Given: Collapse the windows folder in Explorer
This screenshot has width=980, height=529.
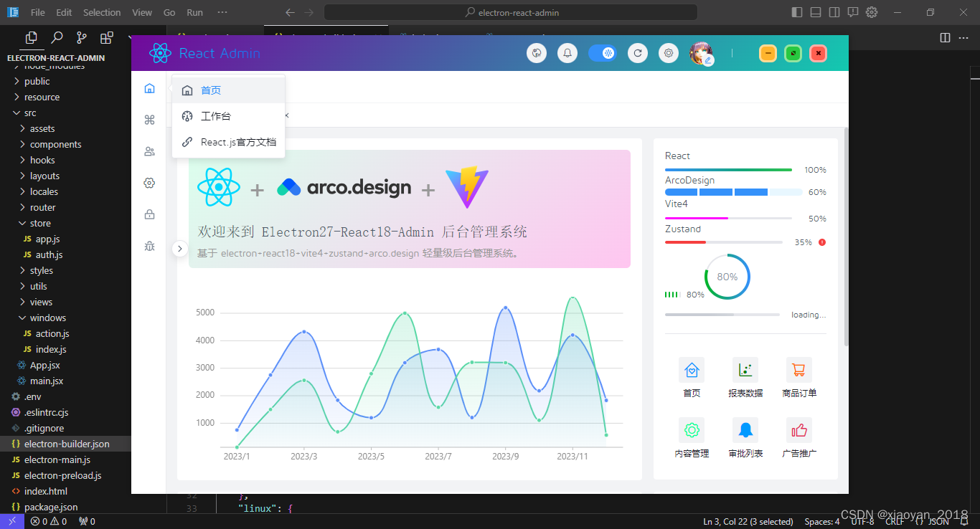Looking at the screenshot, I should pos(65,318).
